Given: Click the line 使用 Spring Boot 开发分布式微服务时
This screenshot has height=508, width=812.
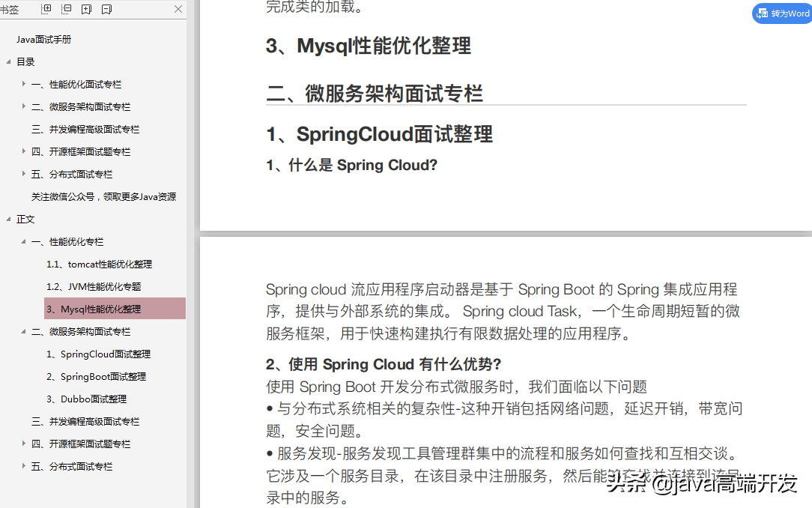Looking at the screenshot, I should pos(456,387).
